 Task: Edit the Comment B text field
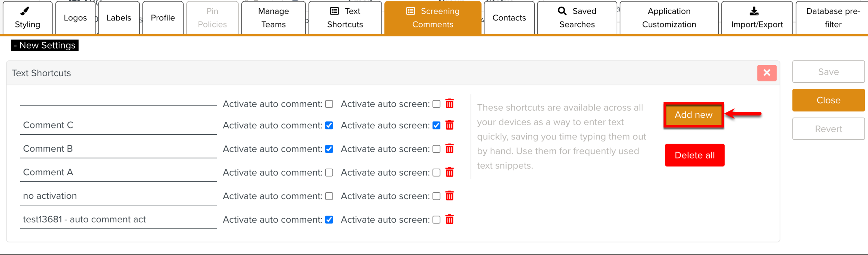(x=118, y=149)
